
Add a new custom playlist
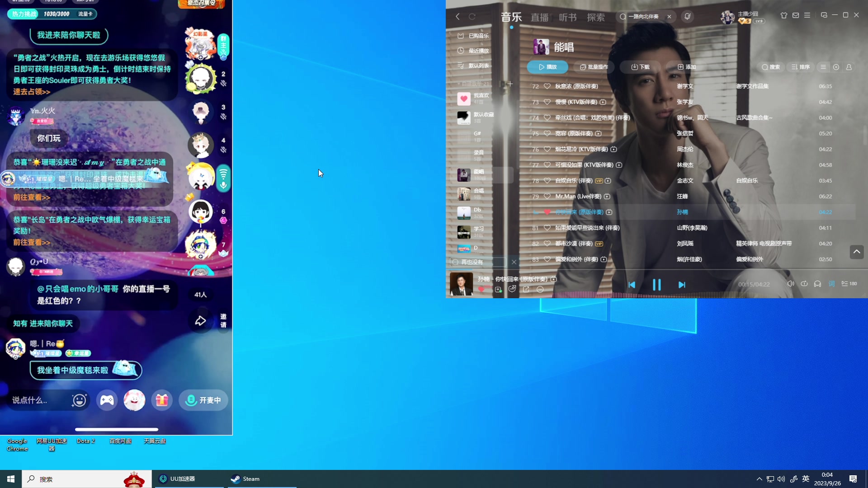coord(510,84)
